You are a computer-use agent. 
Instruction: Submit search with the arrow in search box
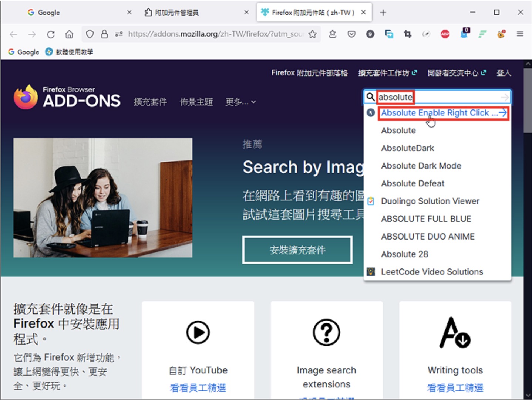click(x=505, y=97)
